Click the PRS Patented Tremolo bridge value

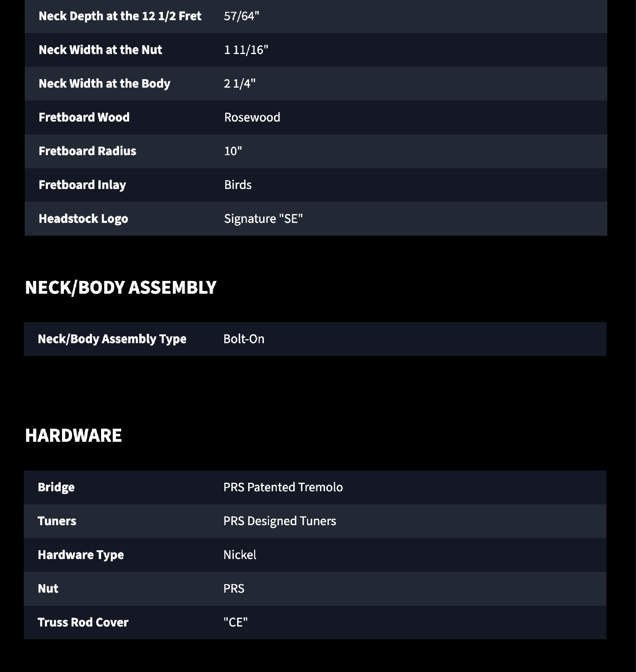pyautogui.click(x=283, y=487)
